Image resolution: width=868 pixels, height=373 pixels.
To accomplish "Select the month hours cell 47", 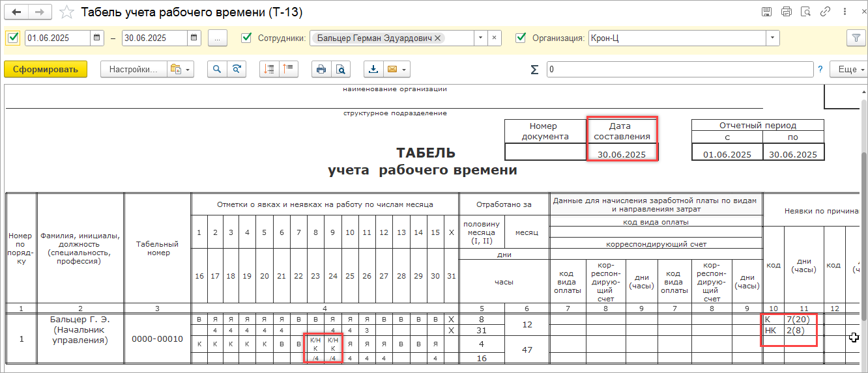I will pyautogui.click(x=527, y=350).
